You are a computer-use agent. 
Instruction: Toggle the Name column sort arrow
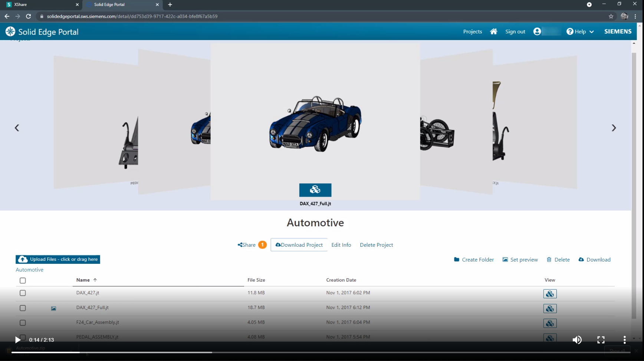tap(96, 280)
